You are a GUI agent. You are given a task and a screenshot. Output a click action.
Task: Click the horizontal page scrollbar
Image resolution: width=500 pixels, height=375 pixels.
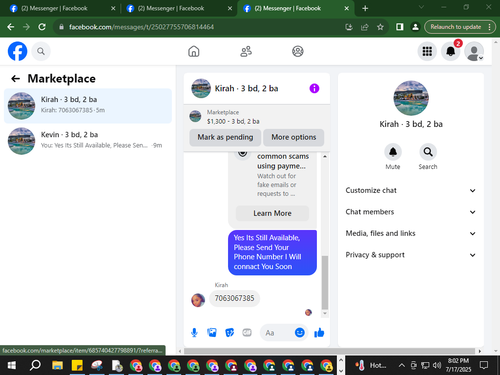(x=329, y=351)
